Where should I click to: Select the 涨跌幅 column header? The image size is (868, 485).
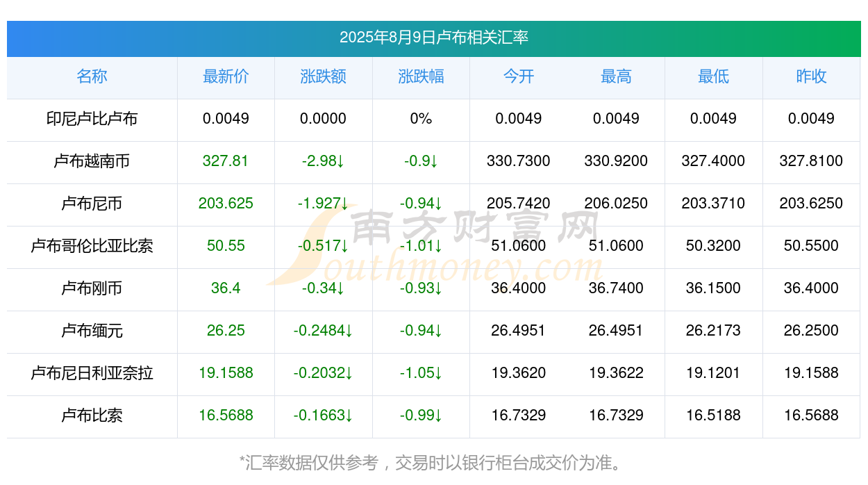(421, 76)
